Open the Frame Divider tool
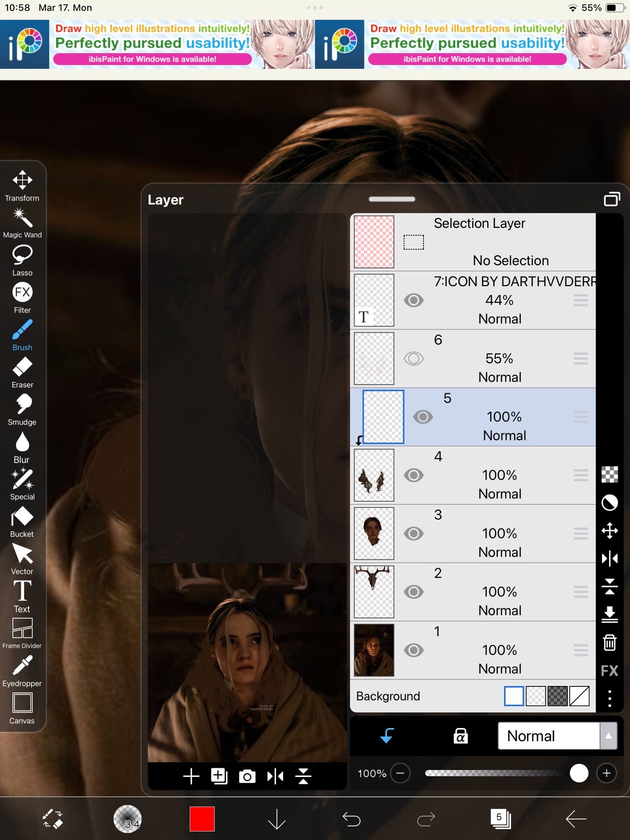This screenshot has width=630, height=840. pyautogui.click(x=22, y=634)
